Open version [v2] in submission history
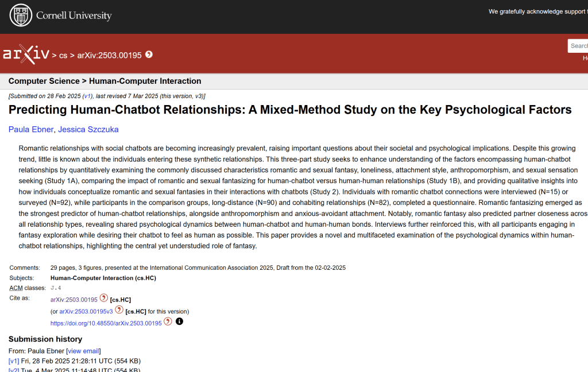This screenshot has width=588, height=372. tap(13, 370)
